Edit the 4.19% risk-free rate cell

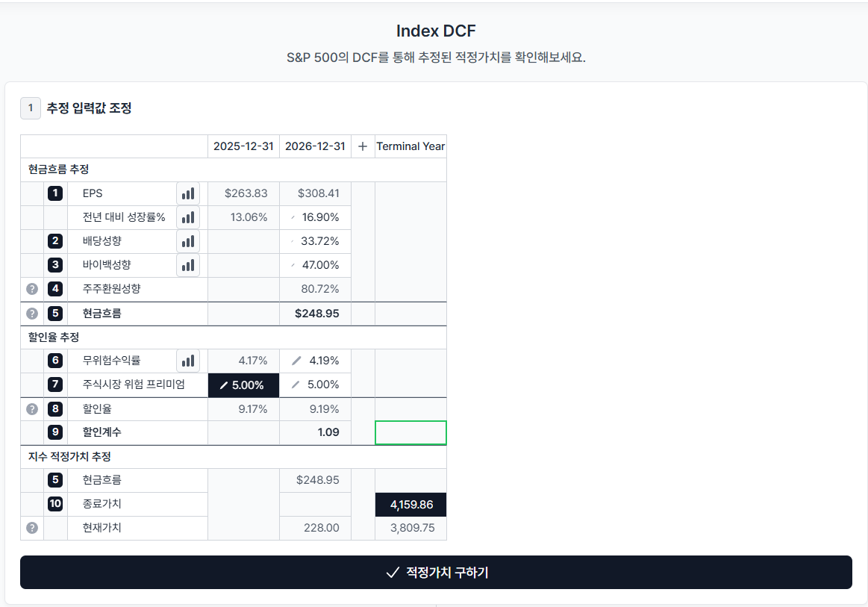tap(315, 361)
